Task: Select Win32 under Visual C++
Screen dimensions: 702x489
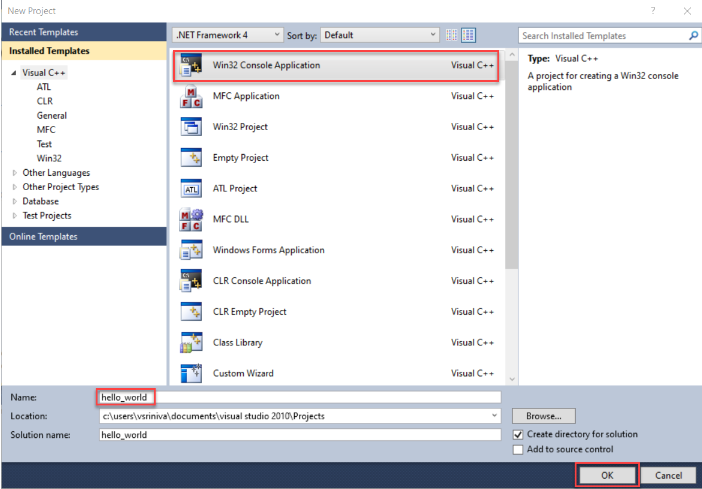Action: [x=49, y=159]
